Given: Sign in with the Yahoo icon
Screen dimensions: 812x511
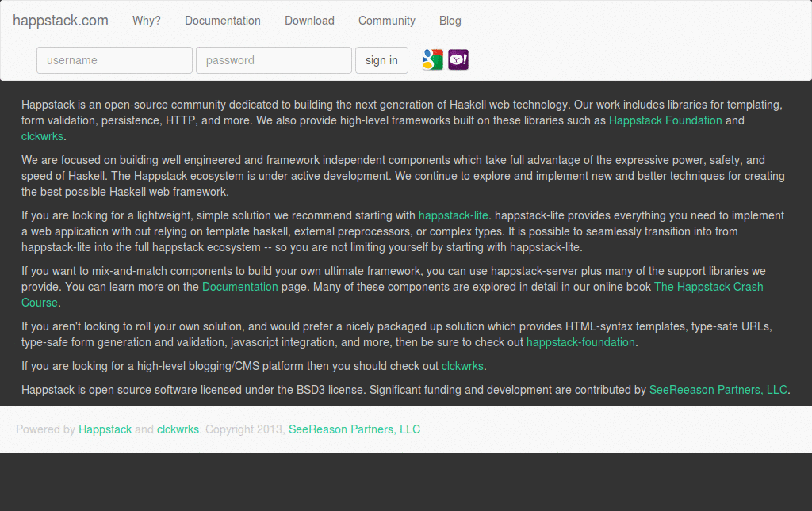Looking at the screenshot, I should [458, 60].
